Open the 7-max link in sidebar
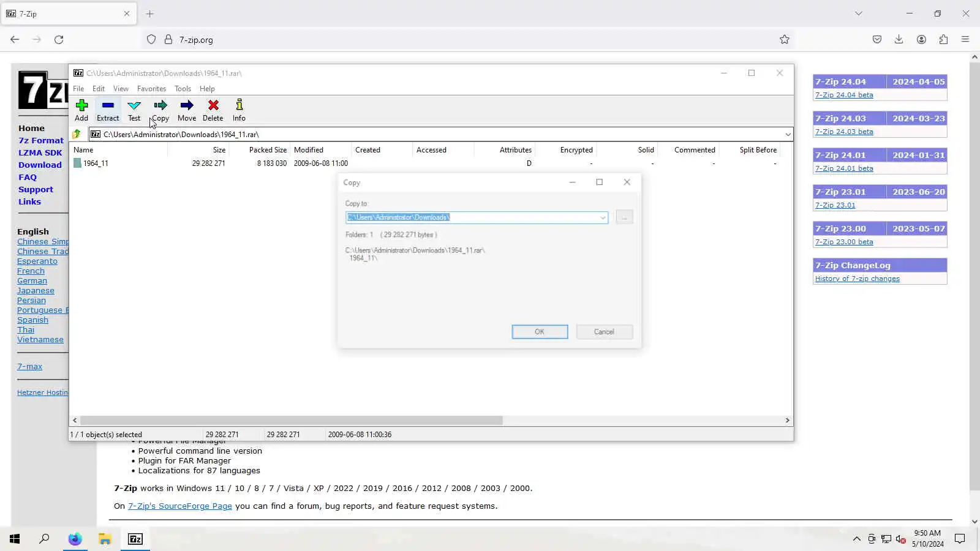The height and width of the screenshot is (551, 980). tap(29, 367)
